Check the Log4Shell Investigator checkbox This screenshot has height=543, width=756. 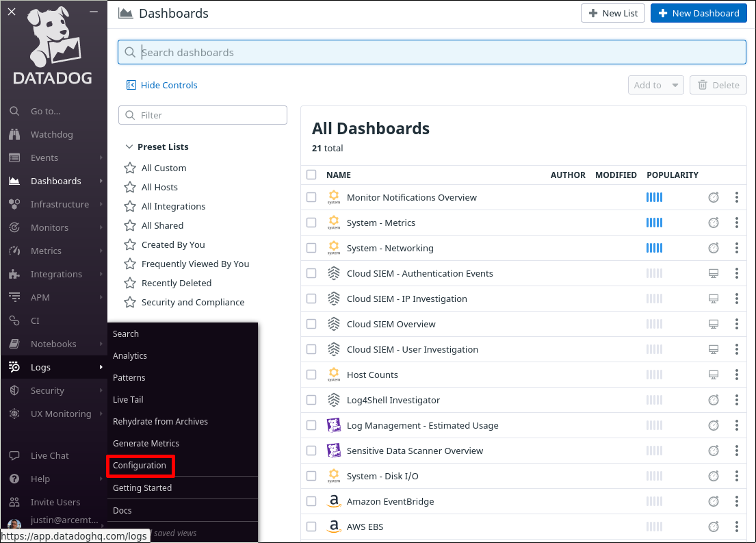(x=311, y=400)
